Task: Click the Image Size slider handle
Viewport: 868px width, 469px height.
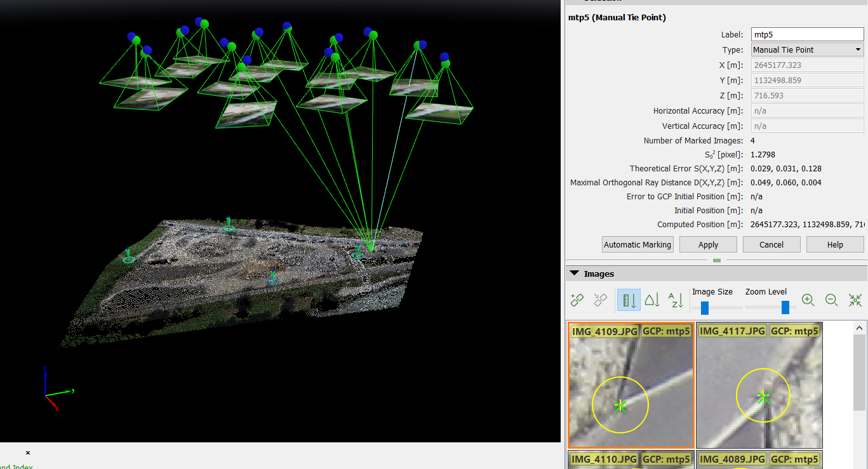Action: (x=704, y=307)
